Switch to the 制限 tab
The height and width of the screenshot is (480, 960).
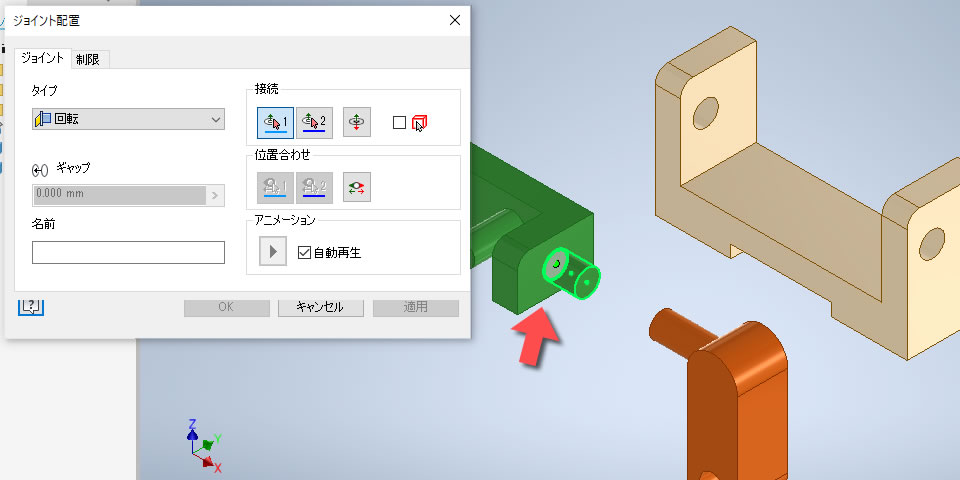[x=88, y=59]
